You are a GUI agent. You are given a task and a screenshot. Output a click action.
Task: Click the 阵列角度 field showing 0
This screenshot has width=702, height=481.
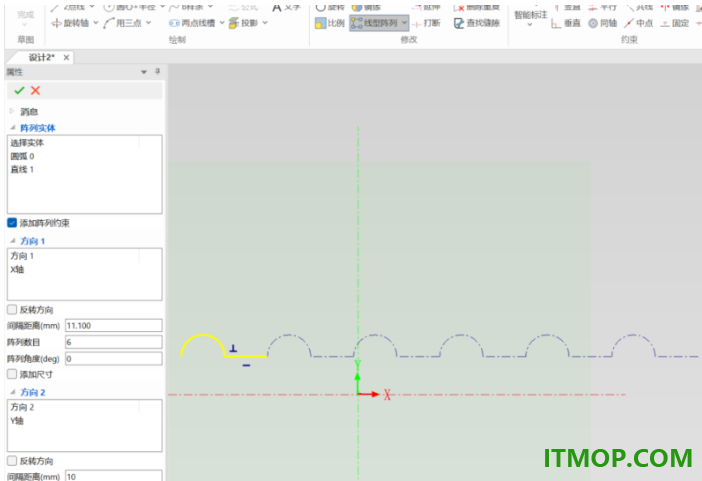pyautogui.click(x=114, y=359)
